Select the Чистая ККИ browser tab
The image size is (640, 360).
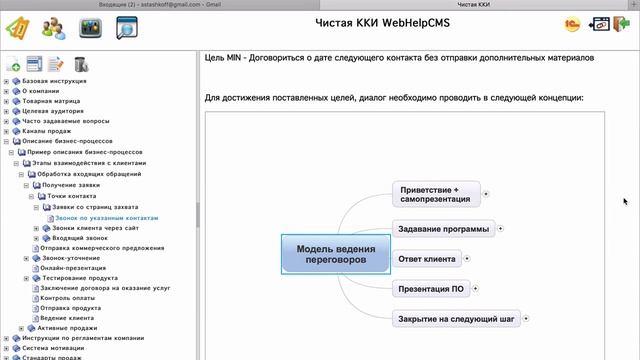pos(473,4)
